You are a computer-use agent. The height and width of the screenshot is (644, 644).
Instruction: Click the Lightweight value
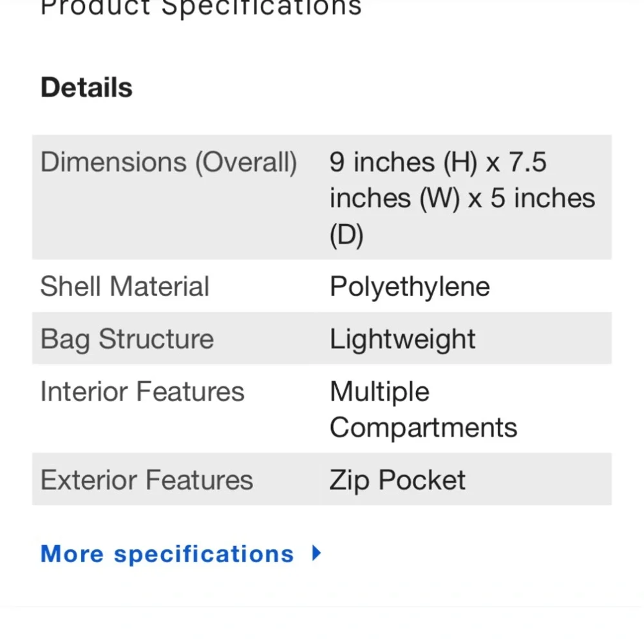click(x=402, y=339)
